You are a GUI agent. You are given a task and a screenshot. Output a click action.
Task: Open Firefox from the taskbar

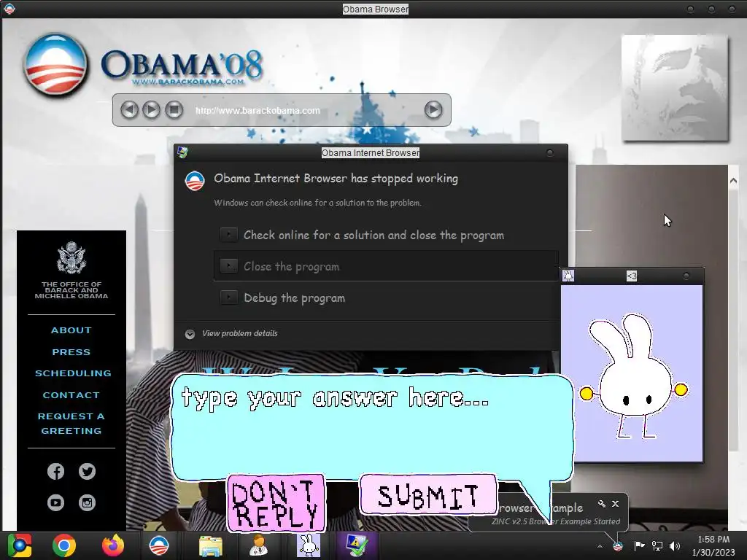(x=113, y=545)
